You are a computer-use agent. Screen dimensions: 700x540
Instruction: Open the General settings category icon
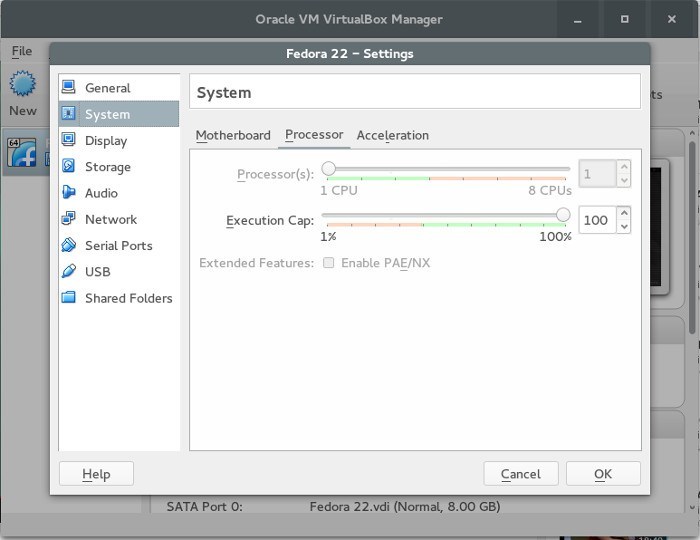pos(68,87)
